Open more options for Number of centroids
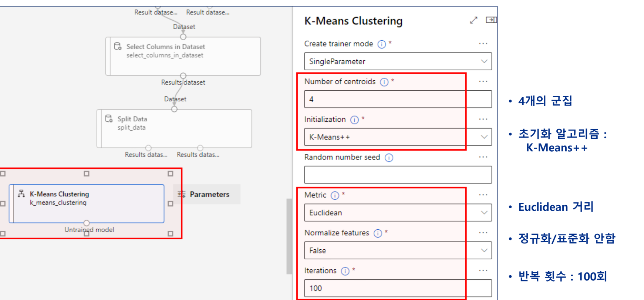The image size is (644, 300). (483, 81)
